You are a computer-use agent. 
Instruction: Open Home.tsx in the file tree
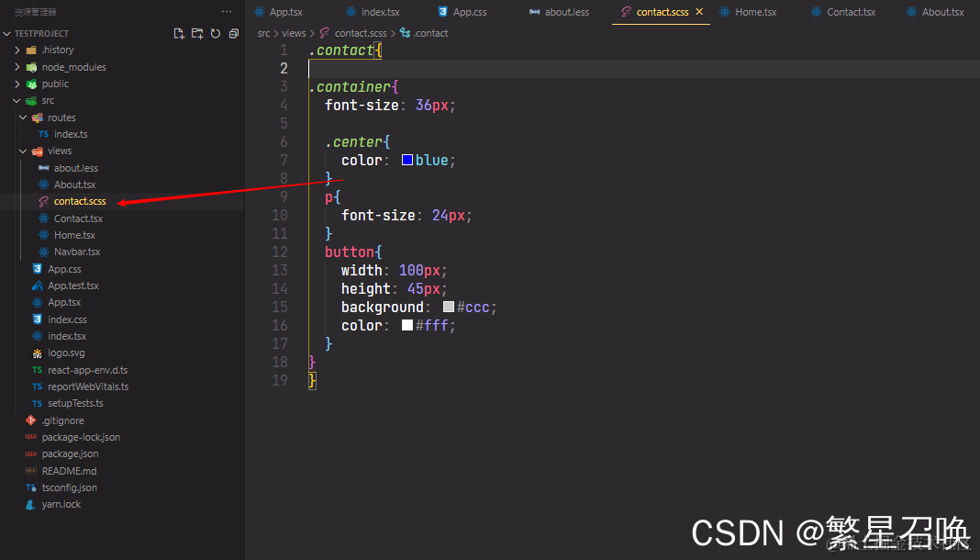[74, 236]
